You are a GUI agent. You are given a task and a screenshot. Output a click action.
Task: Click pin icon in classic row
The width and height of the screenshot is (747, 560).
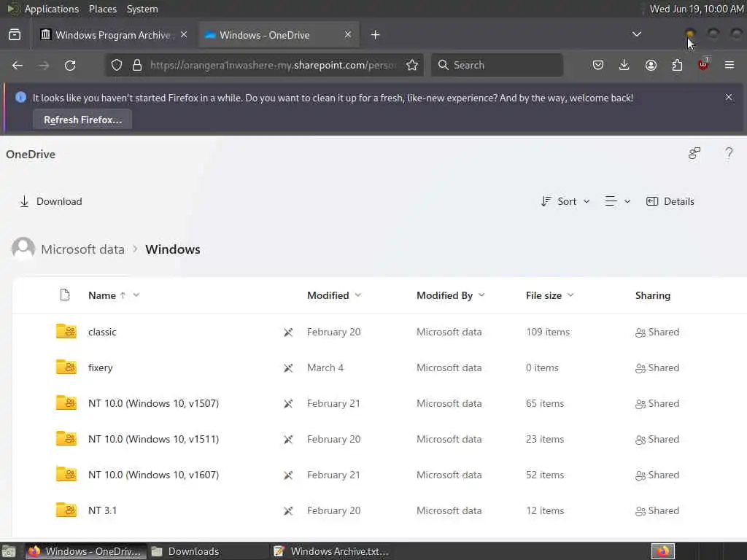click(x=288, y=332)
